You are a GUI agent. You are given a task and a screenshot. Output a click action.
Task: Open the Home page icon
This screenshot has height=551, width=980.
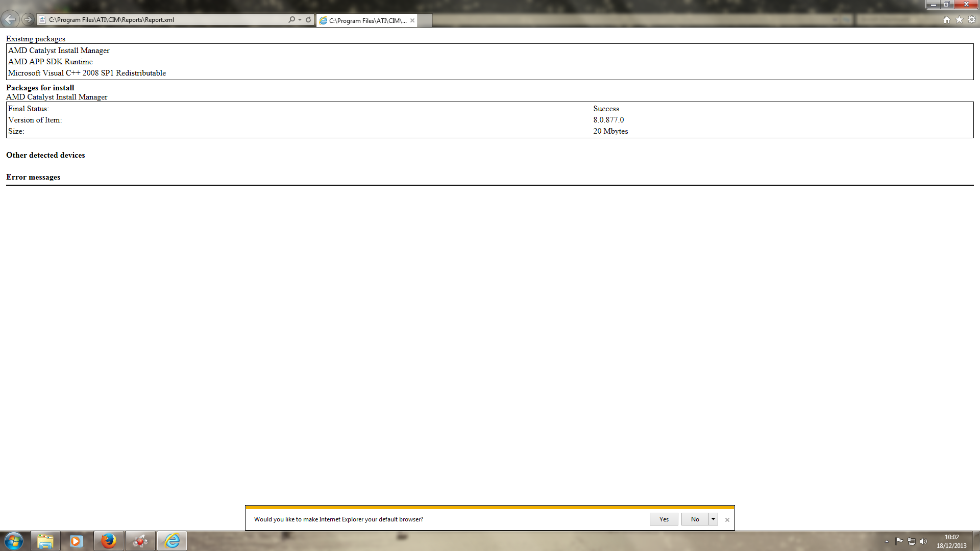(x=947, y=19)
